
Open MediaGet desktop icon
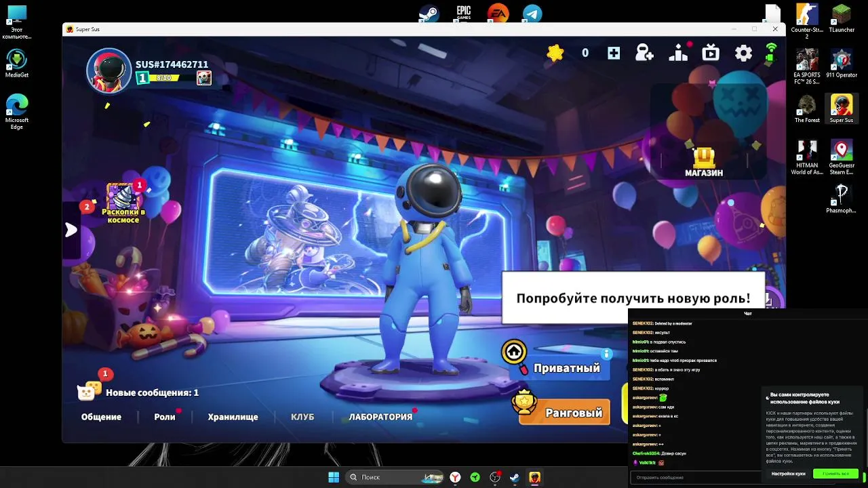17,64
